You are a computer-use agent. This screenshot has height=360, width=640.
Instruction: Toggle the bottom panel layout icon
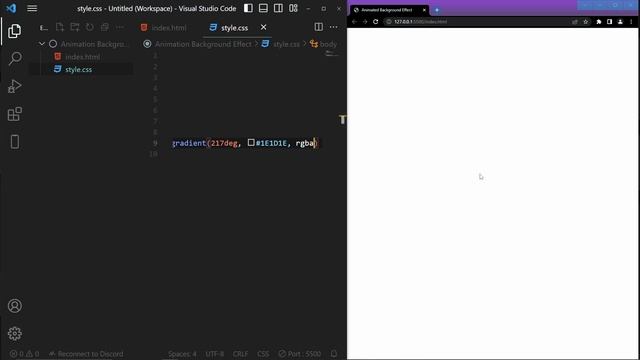click(263, 8)
